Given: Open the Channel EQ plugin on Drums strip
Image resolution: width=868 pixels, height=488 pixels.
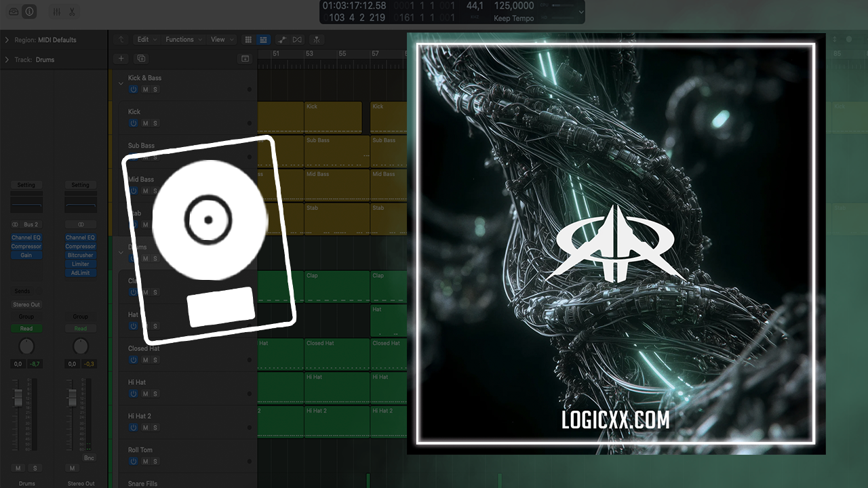Looking at the screenshot, I should point(26,238).
